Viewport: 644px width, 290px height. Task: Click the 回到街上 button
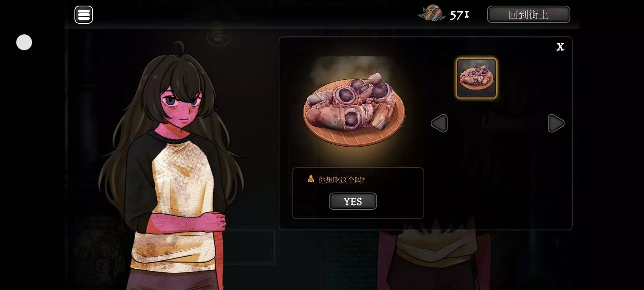tap(528, 14)
